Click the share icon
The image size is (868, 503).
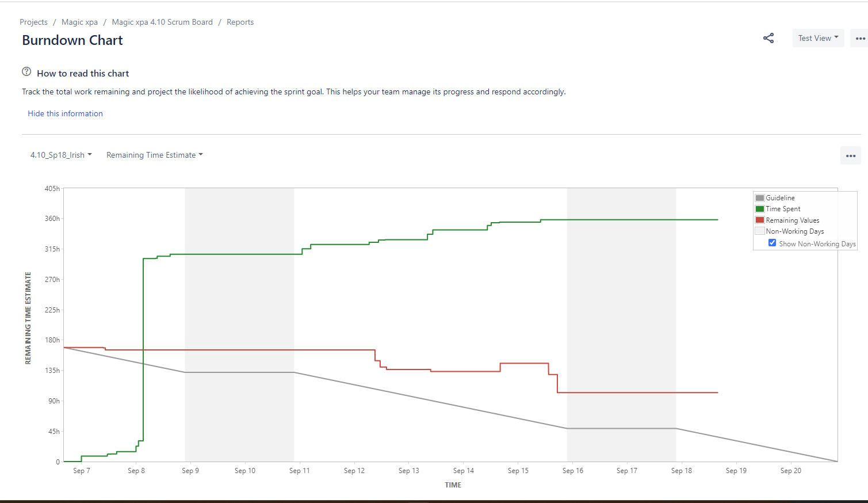[768, 37]
